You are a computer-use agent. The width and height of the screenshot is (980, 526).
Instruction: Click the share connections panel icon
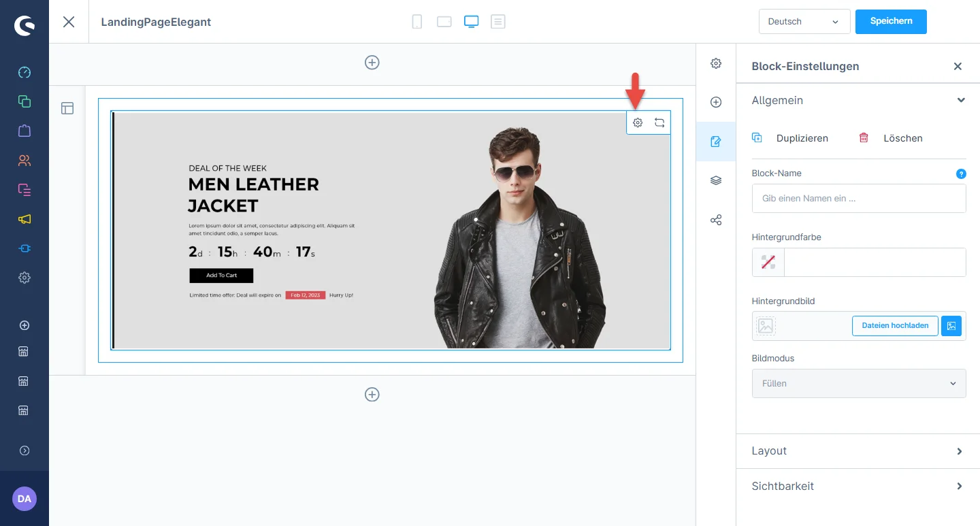point(716,220)
